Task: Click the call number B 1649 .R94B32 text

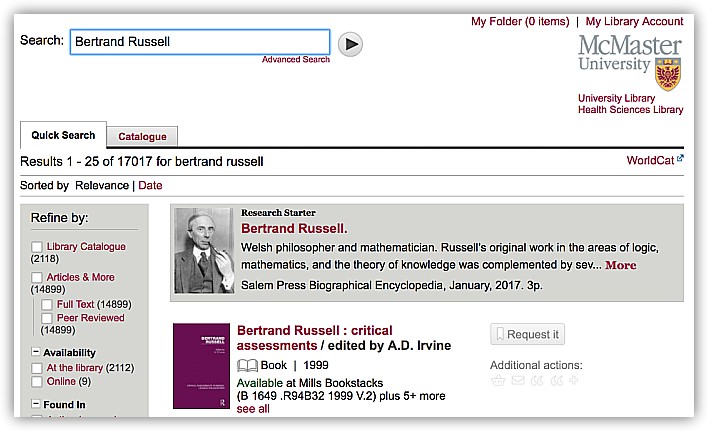Action: (306, 396)
